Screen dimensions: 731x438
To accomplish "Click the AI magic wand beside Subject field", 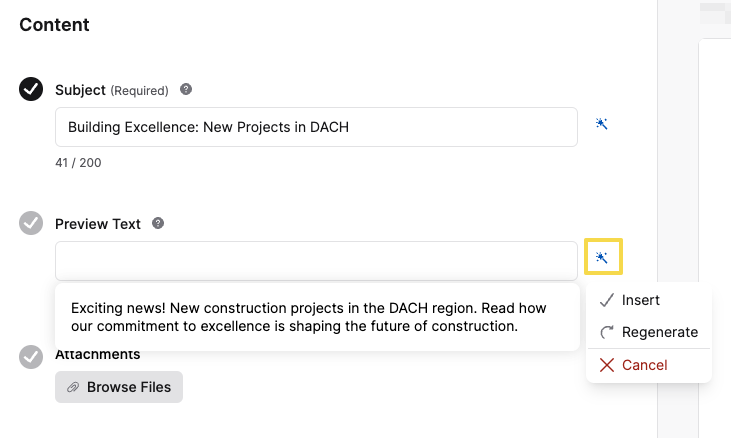I will (x=601, y=124).
